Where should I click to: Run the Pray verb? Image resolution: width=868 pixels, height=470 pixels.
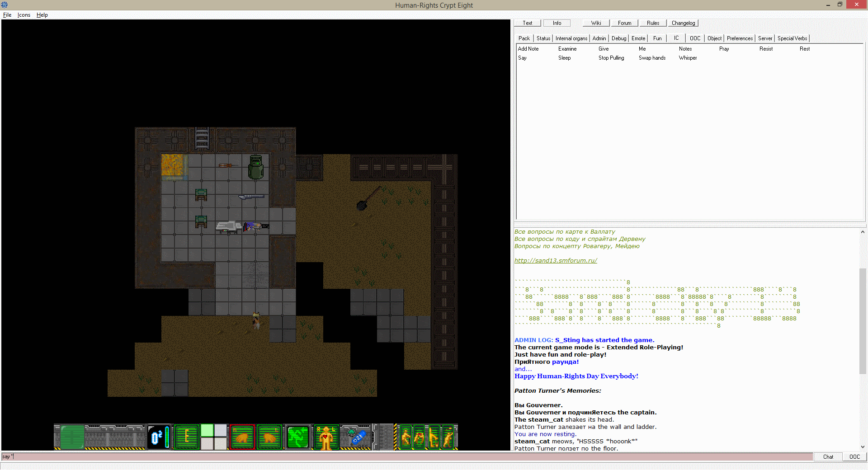click(724, 49)
